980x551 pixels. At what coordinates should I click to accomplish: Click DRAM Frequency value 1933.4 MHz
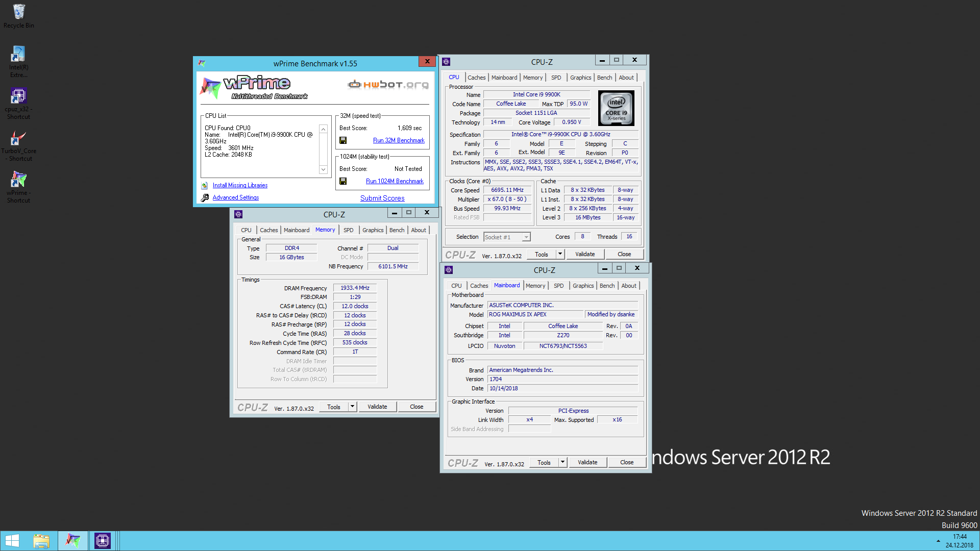pos(355,288)
